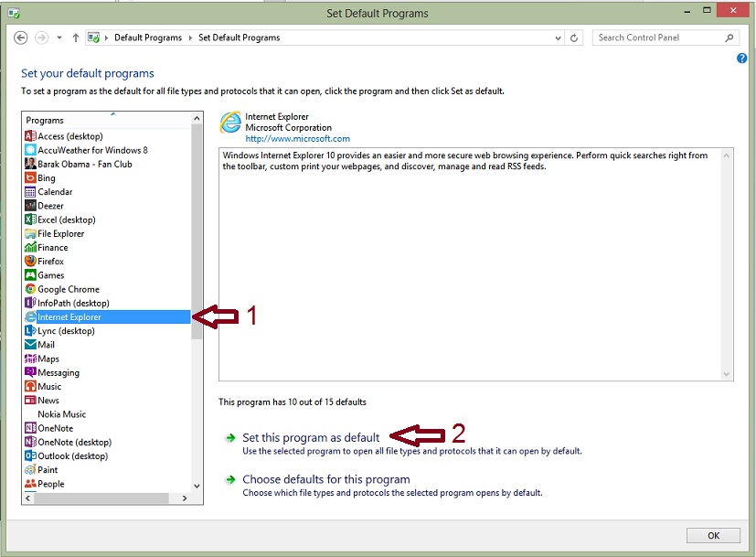Click the Paint palette icon
756x557 pixels.
pos(30,470)
